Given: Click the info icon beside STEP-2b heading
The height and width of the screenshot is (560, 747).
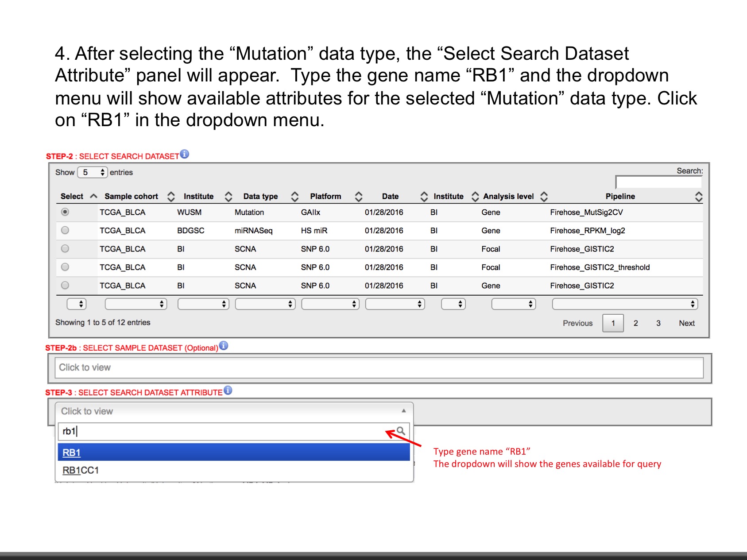Looking at the screenshot, I should (x=224, y=346).
